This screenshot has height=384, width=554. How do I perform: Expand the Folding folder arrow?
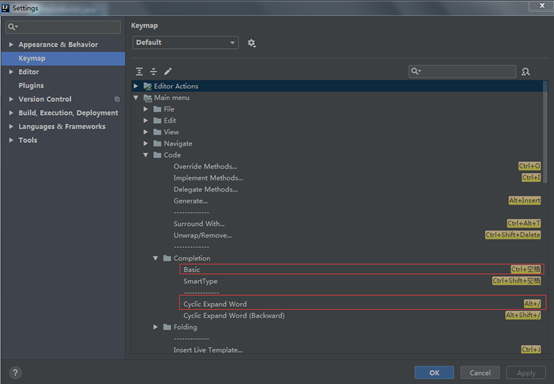[x=155, y=327]
